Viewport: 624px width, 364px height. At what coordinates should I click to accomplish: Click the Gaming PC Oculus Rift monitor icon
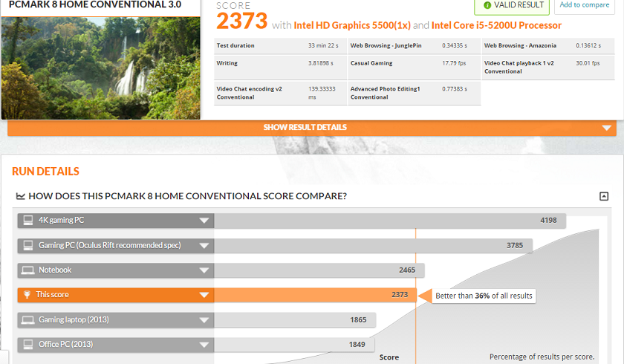click(28, 245)
